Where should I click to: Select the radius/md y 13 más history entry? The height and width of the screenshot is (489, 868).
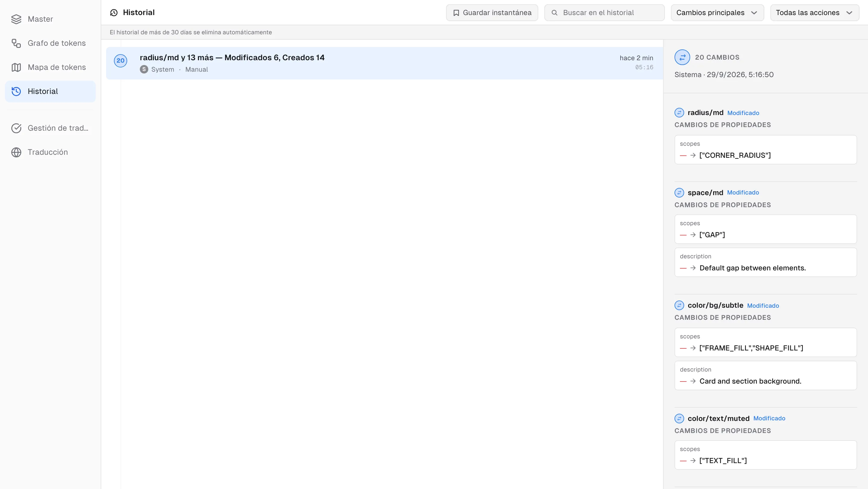tap(384, 63)
